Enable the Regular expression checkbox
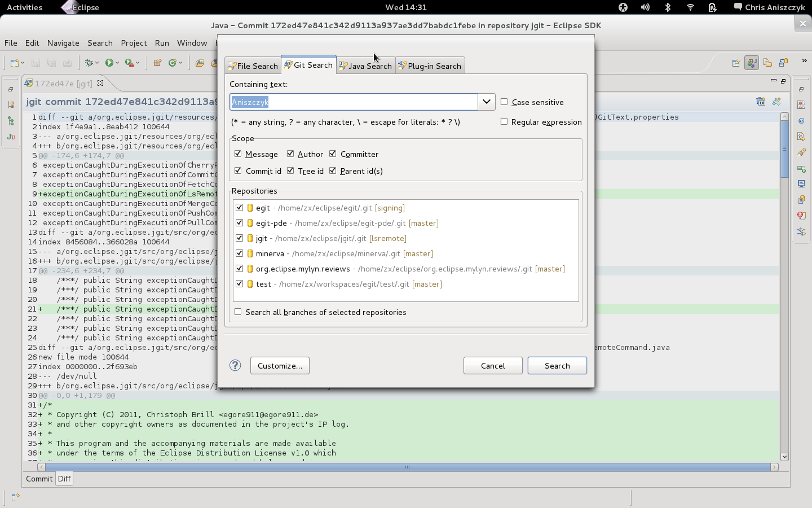The width and height of the screenshot is (812, 508). (x=504, y=121)
